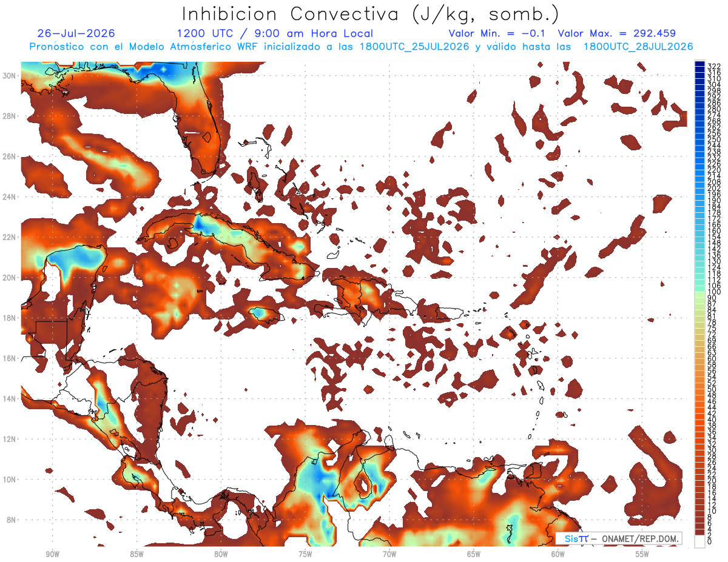Select the "Valor Max. = 292.459" readout

tap(617, 33)
